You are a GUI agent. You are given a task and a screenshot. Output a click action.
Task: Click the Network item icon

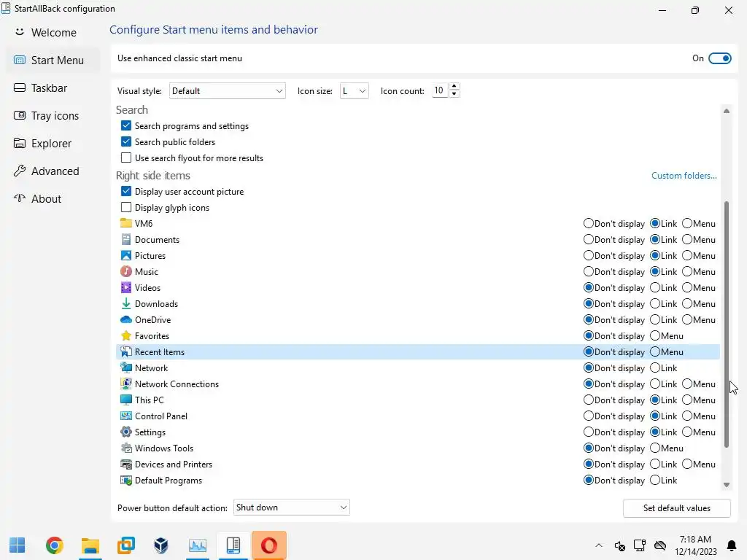[125, 367]
